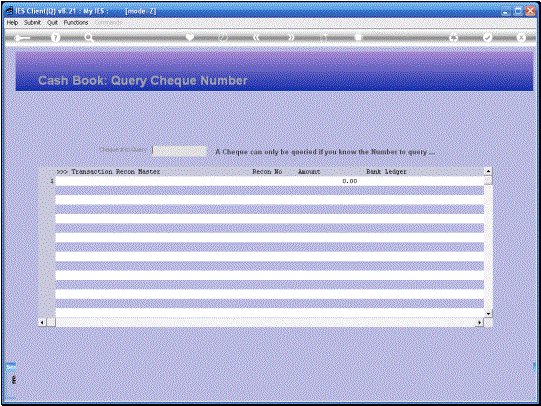Go back with the double left arrow
Screen dimensions: 541x406
click(x=256, y=37)
